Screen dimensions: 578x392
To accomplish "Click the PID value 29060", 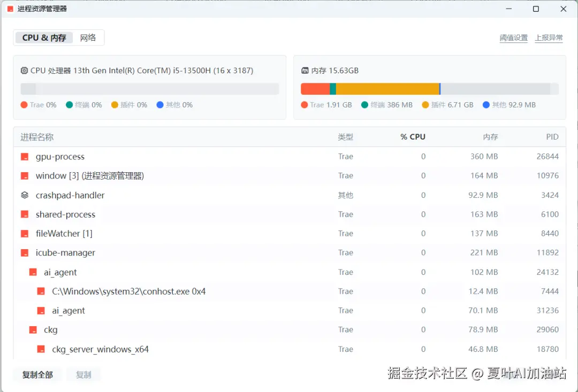I will point(547,330).
